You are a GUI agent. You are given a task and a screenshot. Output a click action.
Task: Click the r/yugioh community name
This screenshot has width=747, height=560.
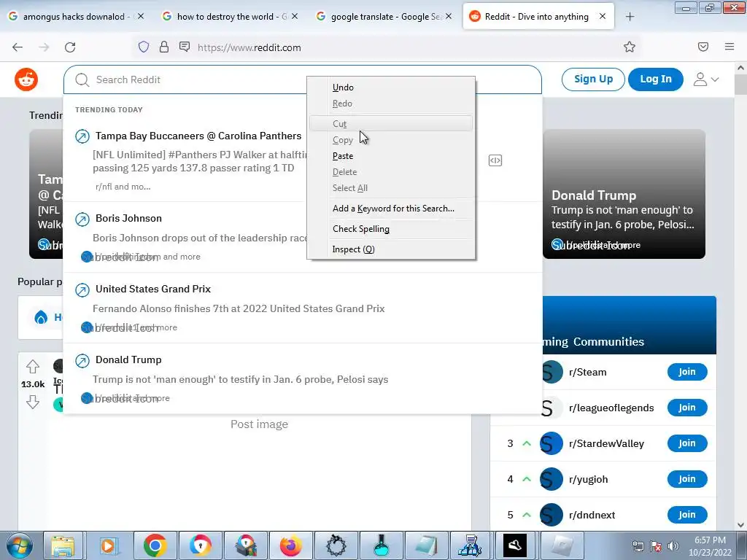(589, 480)
